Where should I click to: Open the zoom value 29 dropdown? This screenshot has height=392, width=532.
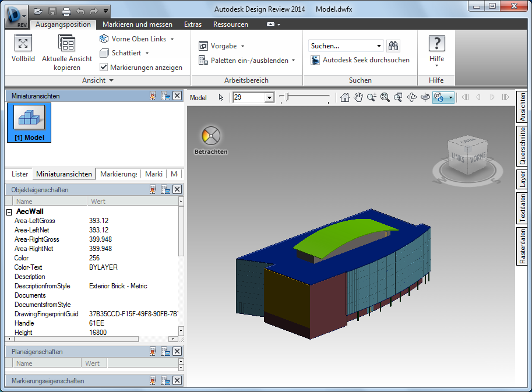(269, 98)
